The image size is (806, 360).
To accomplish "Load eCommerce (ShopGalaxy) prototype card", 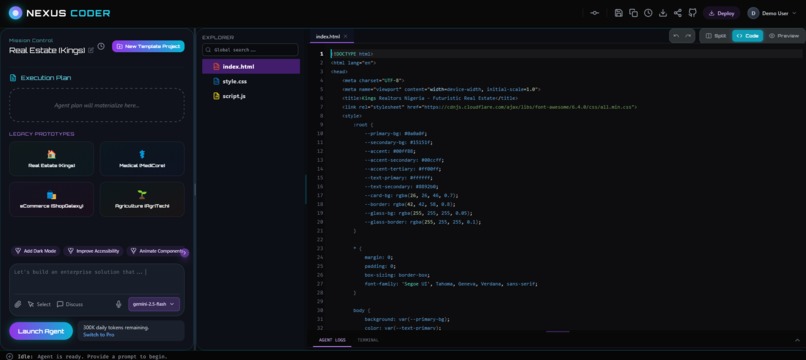I will coord(51,199).
